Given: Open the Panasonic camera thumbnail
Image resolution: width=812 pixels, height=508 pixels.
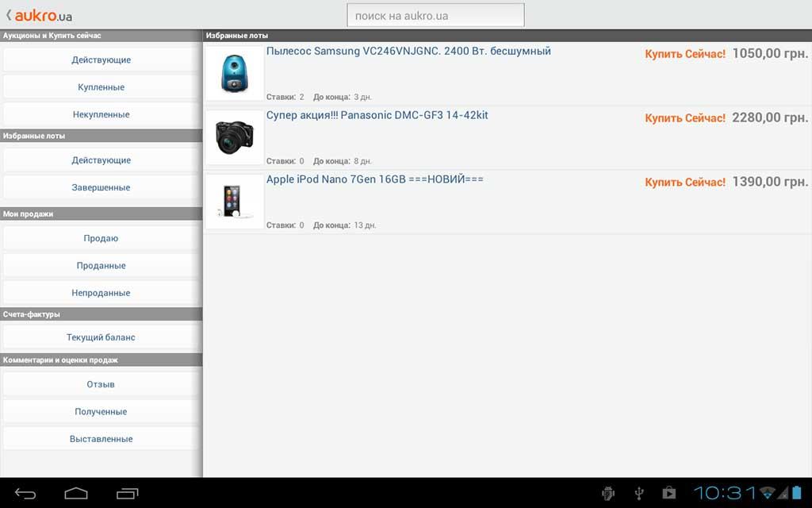Looking at the screenshot, I should 235,137.
